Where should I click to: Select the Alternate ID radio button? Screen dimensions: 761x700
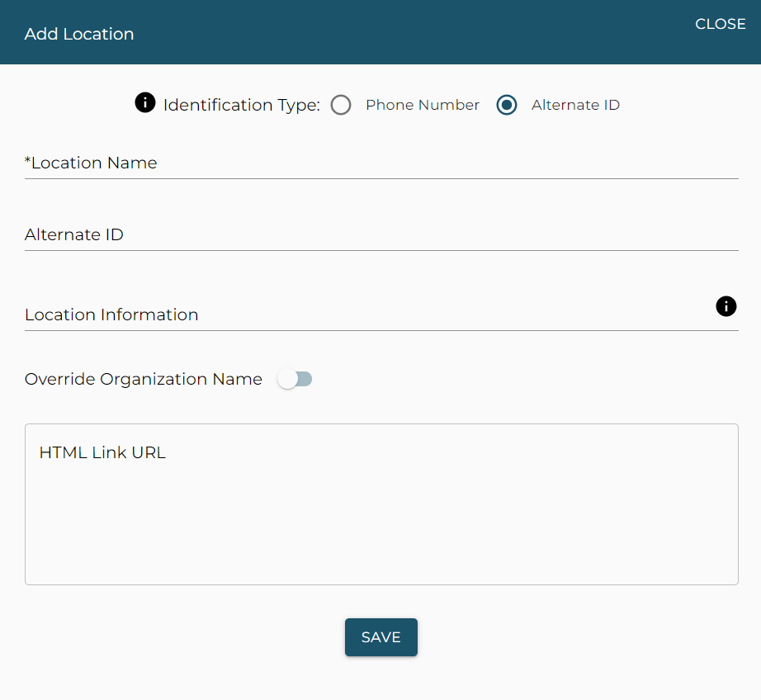click(507, 105)
